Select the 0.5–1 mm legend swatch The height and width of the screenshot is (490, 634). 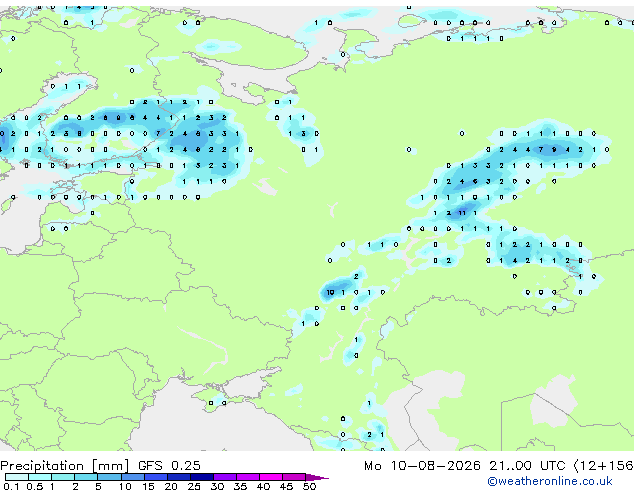click(40, 477)
